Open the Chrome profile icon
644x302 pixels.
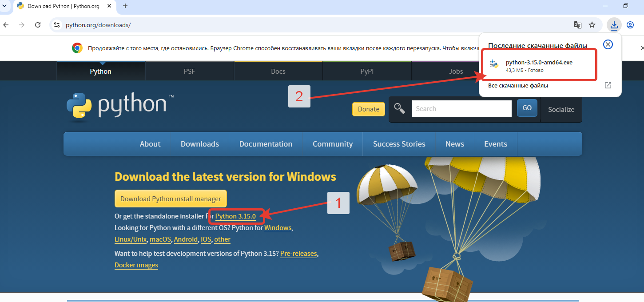630,25
